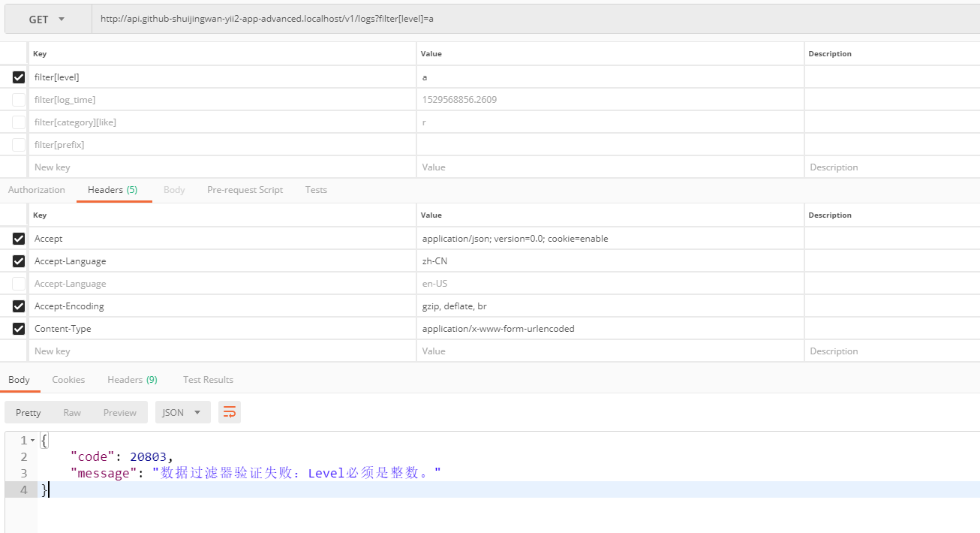Image resolution: width=980 pixels, height=533 pixels.
Task: Collapse JSON using line 1 fold arrow
Action: click(x=32, y=441)
